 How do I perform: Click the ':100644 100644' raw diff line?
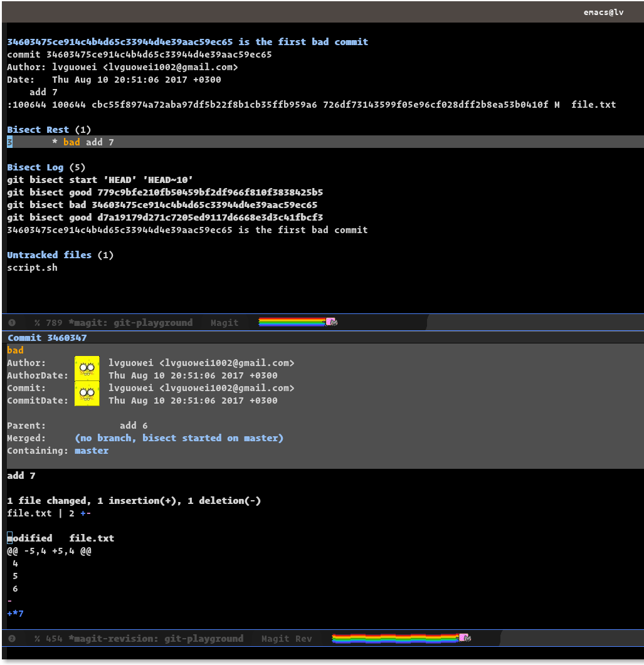312,105
